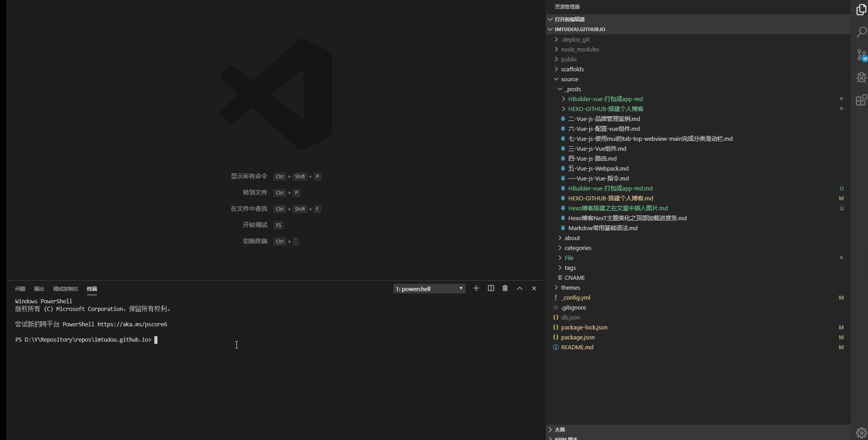Kill the terminal with trash icon
The width and height of the screenshot is (868, 440).
(x=505, y=288)
